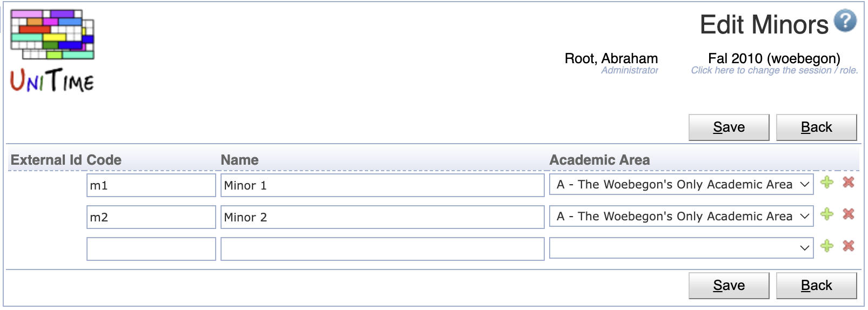This screenshot has width=868, height=310.
Task: Add a row after Minor 2 with plus icon
Action: (827, 214)
